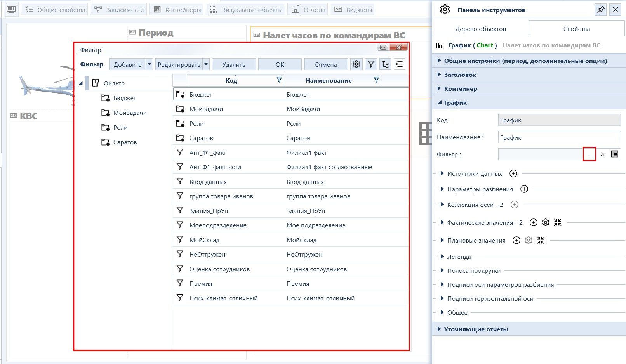Collapse icon next to Фактические значения
Screen dimensions: 626x364
[x=558, y=222]
